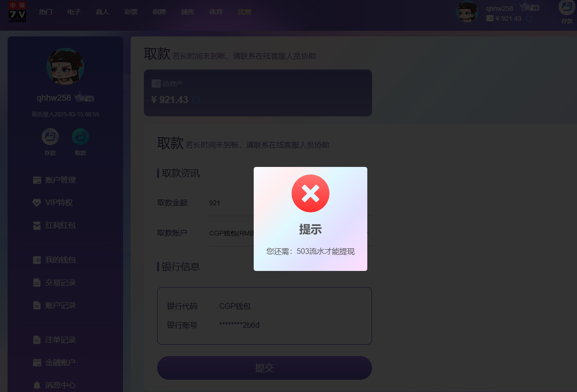Expand the 总资产 asset panel

257,93
